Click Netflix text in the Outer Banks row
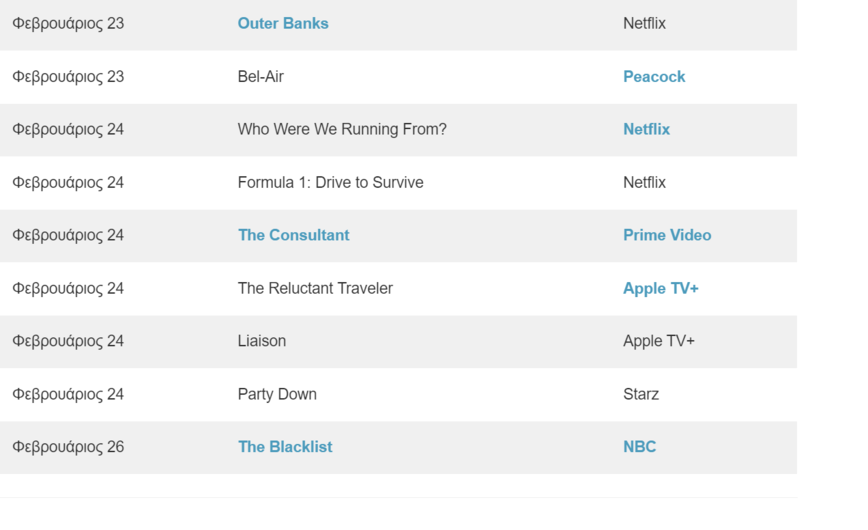 644,23
